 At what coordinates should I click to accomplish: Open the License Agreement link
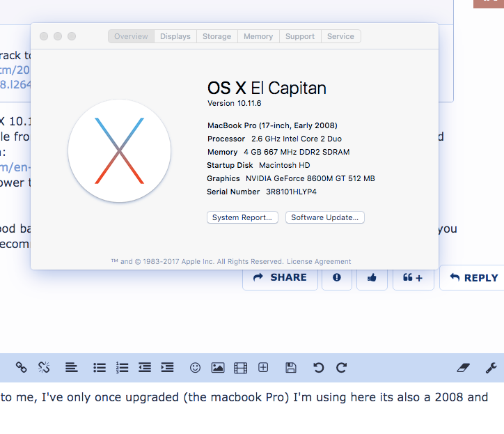tap(319, 261)
